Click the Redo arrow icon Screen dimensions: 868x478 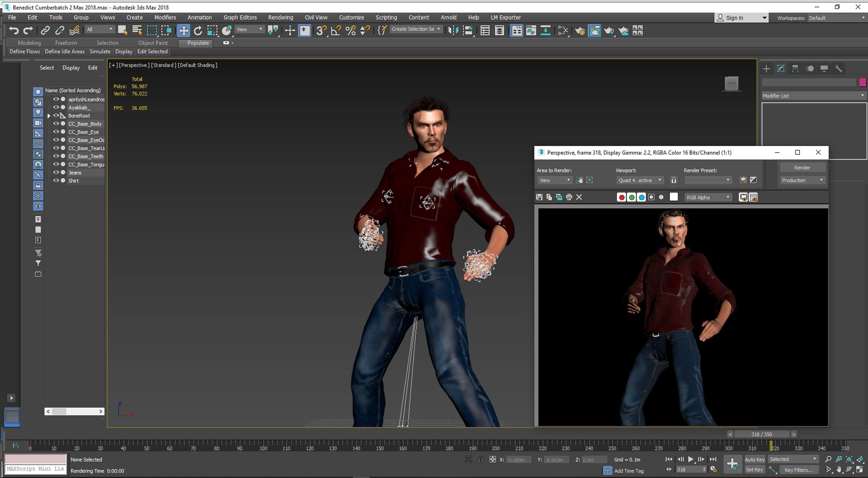coord(28,31)
